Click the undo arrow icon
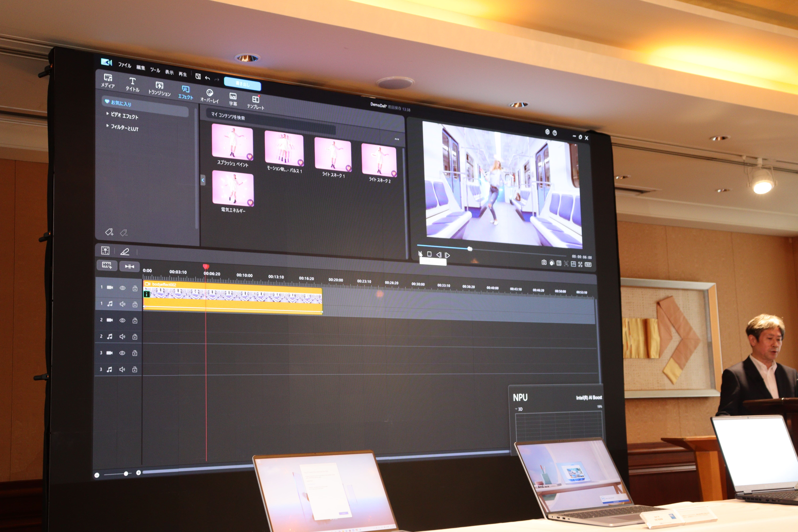The image size is (798, 532). click(207, 78)
